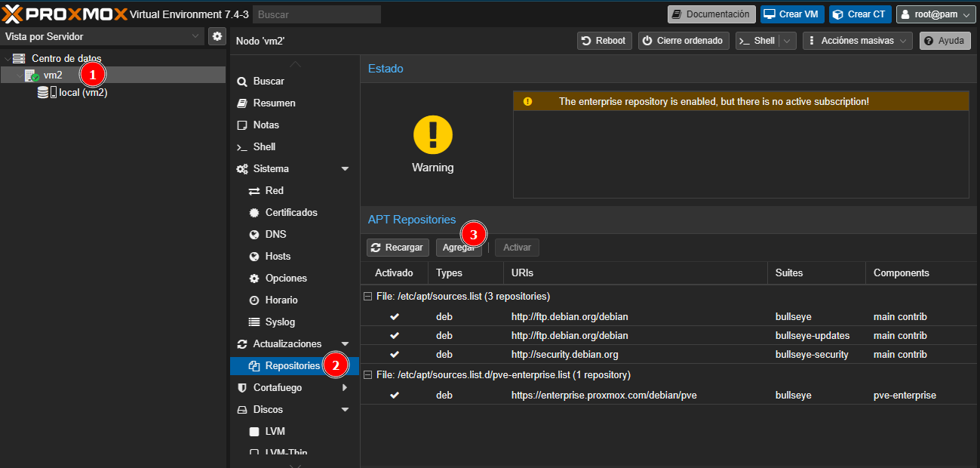Collapse the pve-enterprise.list file group
Image resolution: width=980 pixels, height=468 pixels.
367,375
